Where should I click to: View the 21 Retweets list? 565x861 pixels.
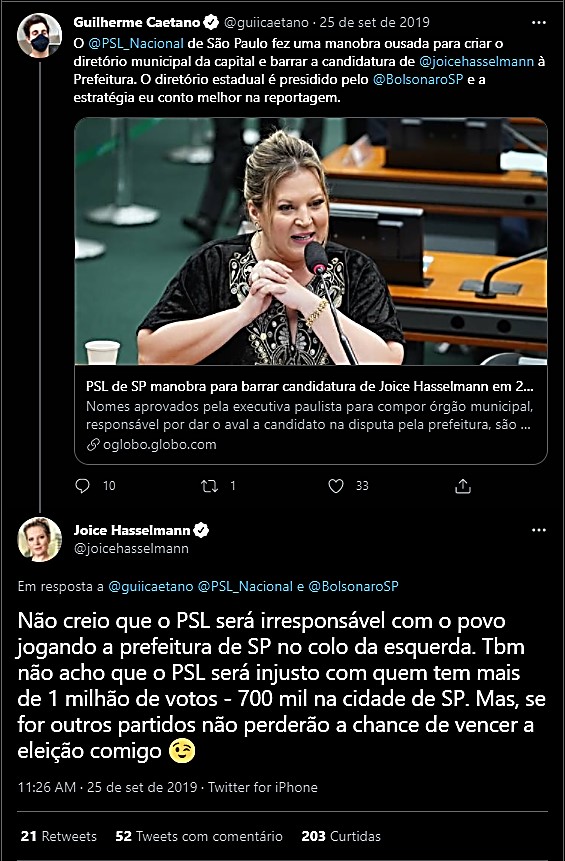58,836
